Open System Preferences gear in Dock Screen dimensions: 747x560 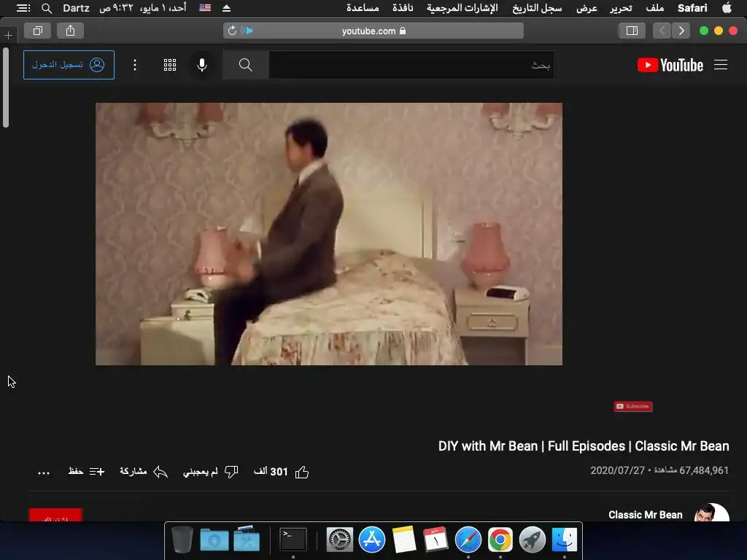pos(340,540)
